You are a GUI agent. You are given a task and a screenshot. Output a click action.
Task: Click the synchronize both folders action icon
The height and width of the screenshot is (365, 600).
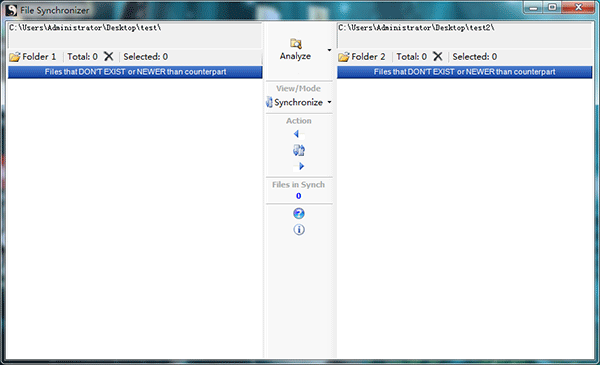click(298, 150)
